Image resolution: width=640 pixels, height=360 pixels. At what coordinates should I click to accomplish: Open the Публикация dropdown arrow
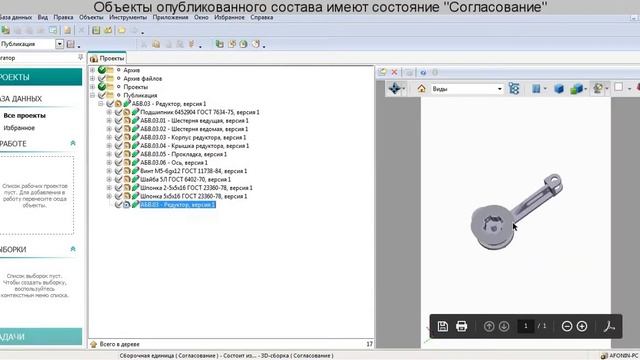[x=60, y=44]
